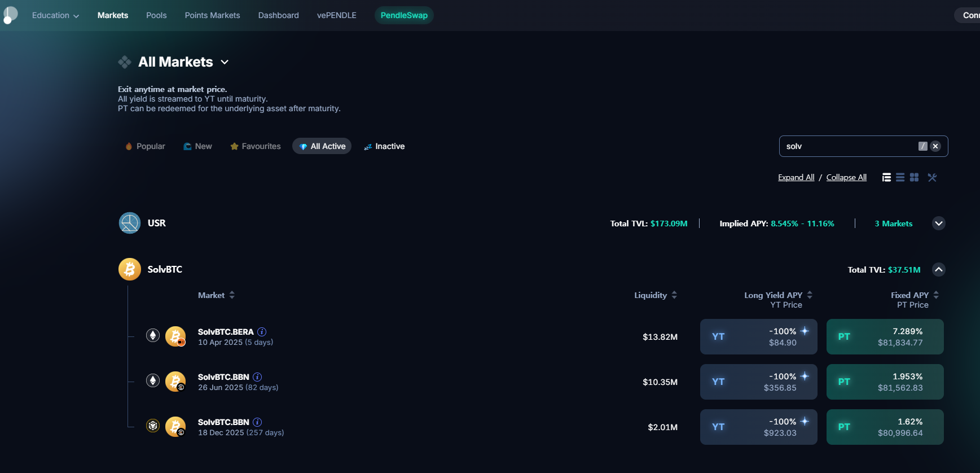Open YT $356.85 button
This screenshot has height=473, width=980.
tap(759, 382)
